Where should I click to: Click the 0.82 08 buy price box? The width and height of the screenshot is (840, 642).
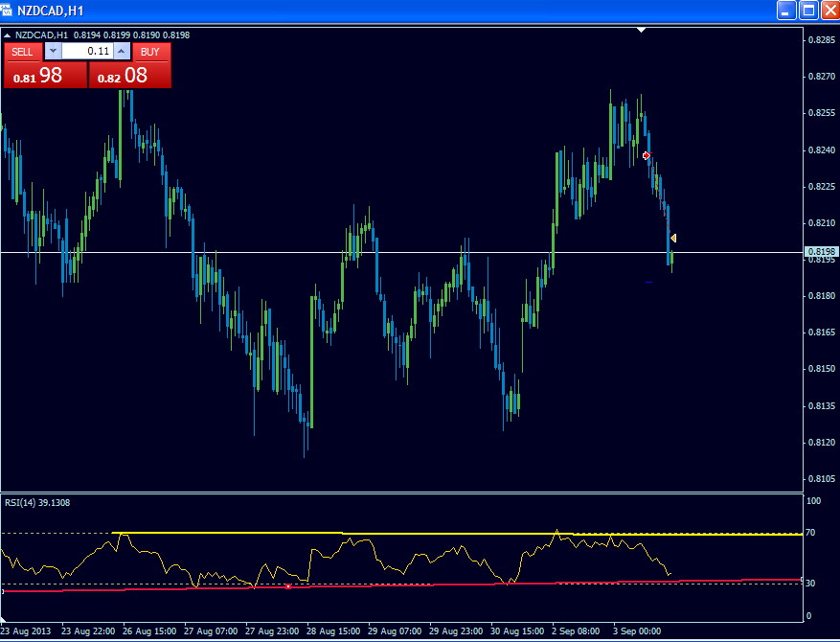click(129, 75)
